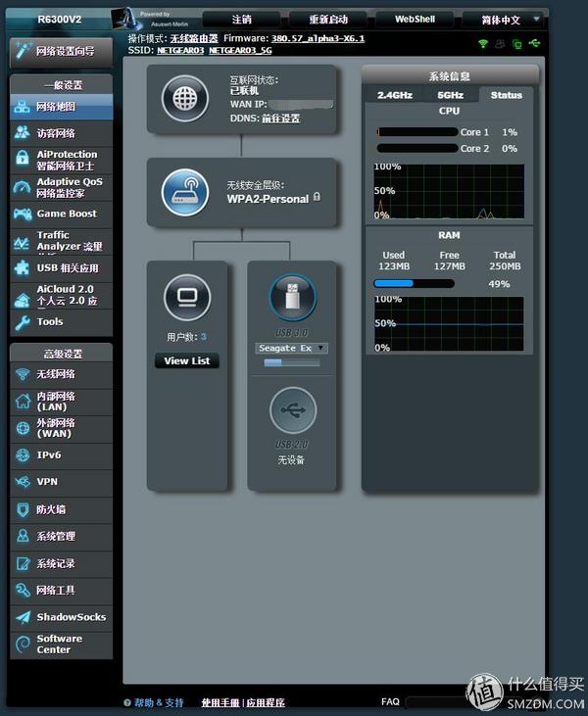Image resolution: width=588 pixels, height=716 pixels.
Task: Click the client devices monitor icon
Action: tap(187, 297)
